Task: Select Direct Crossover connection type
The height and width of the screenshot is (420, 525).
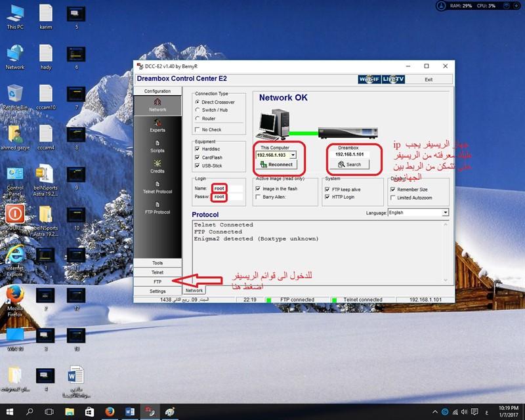Action: pyautogui.click(x=198, y=102)
